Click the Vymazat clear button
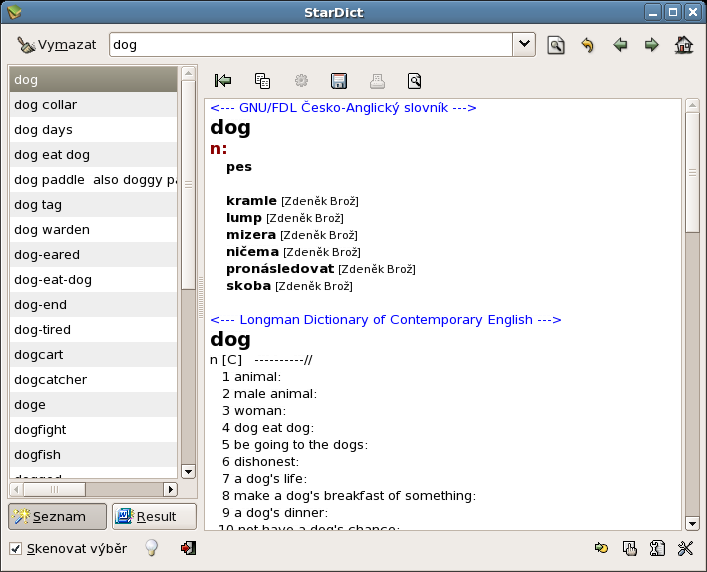Image resolution: width=707 pixels, height=572 pixels. (x=57, y=45)
